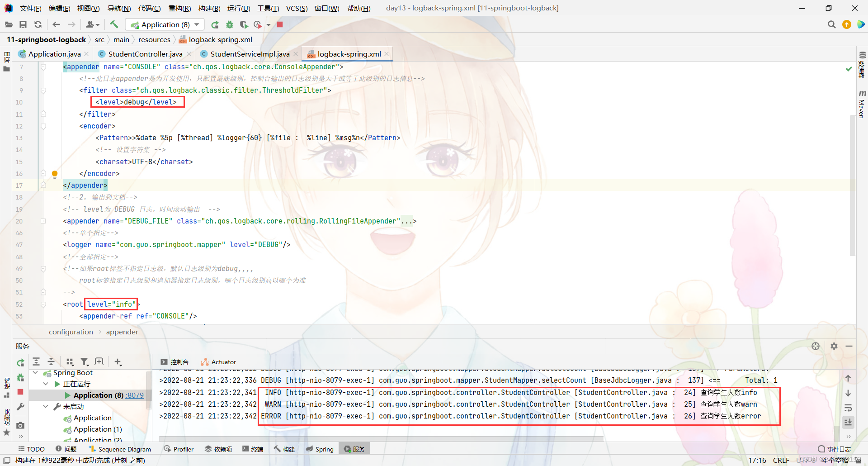
Task: Click the orange update arrow icon
Action: [x=847, y=24]
